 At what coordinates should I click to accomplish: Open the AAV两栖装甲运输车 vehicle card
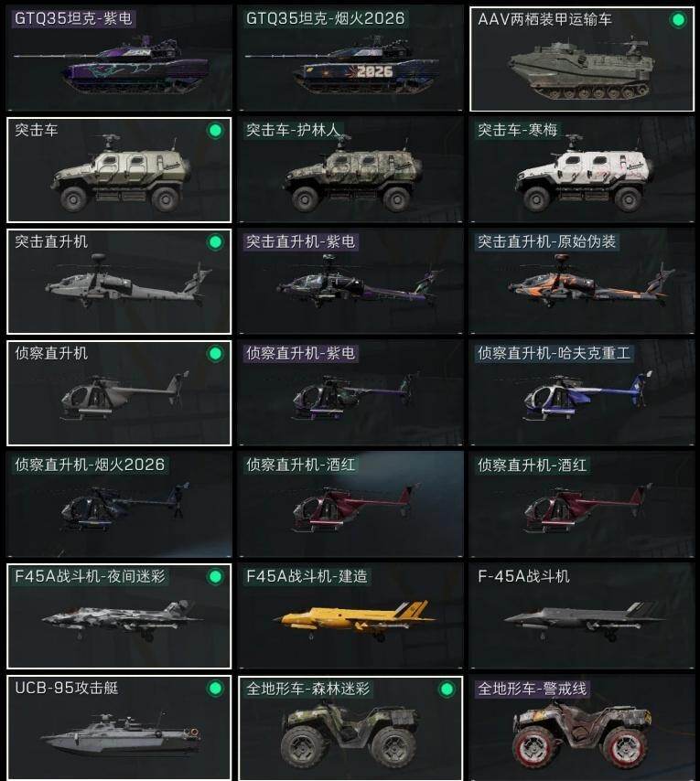coord(582,59)
